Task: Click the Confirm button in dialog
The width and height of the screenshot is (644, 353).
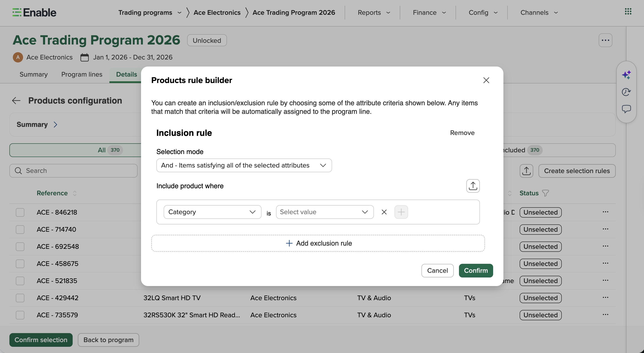Action: (476, 270)
